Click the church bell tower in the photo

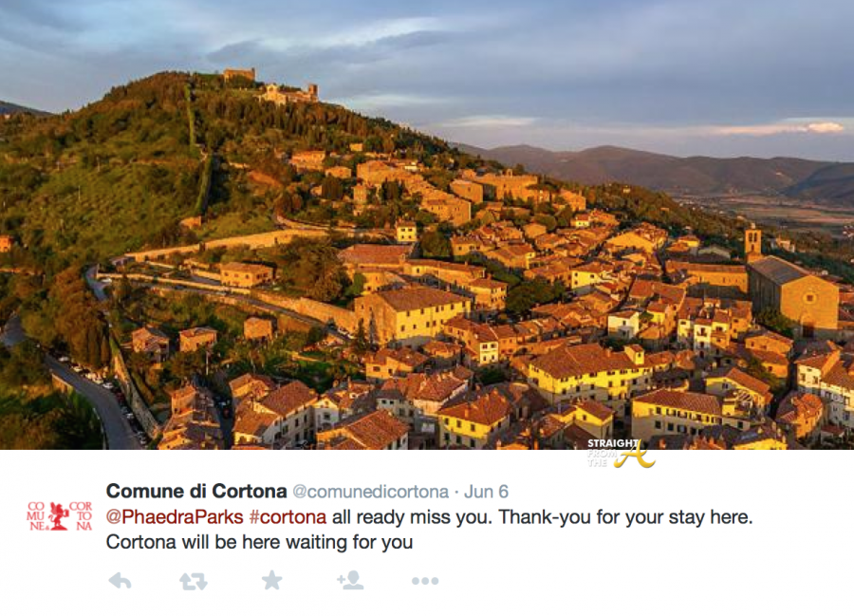tap(752, 241)
